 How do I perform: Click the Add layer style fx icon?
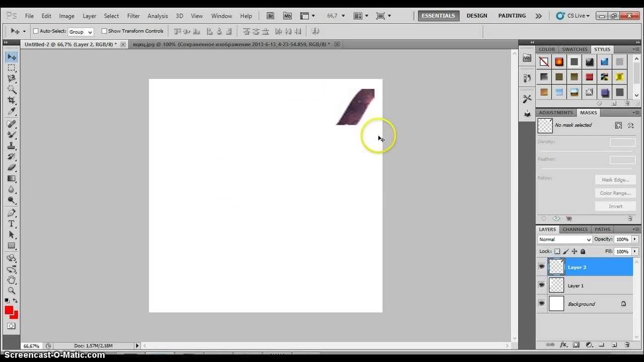pos(563,345)
